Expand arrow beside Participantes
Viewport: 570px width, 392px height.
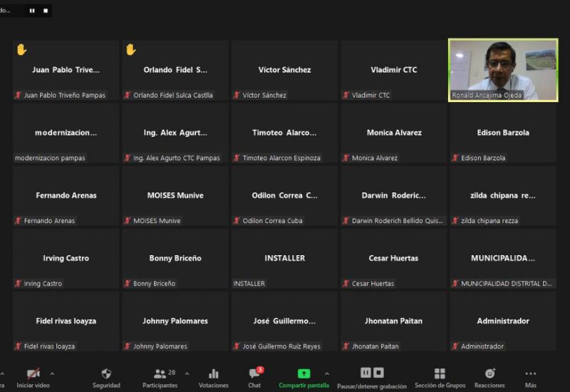[x=187, y=373]
